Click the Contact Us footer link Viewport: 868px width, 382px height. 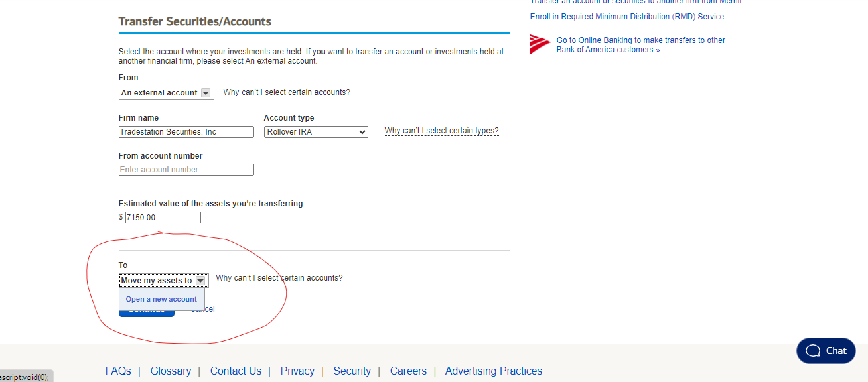[236, 371]
